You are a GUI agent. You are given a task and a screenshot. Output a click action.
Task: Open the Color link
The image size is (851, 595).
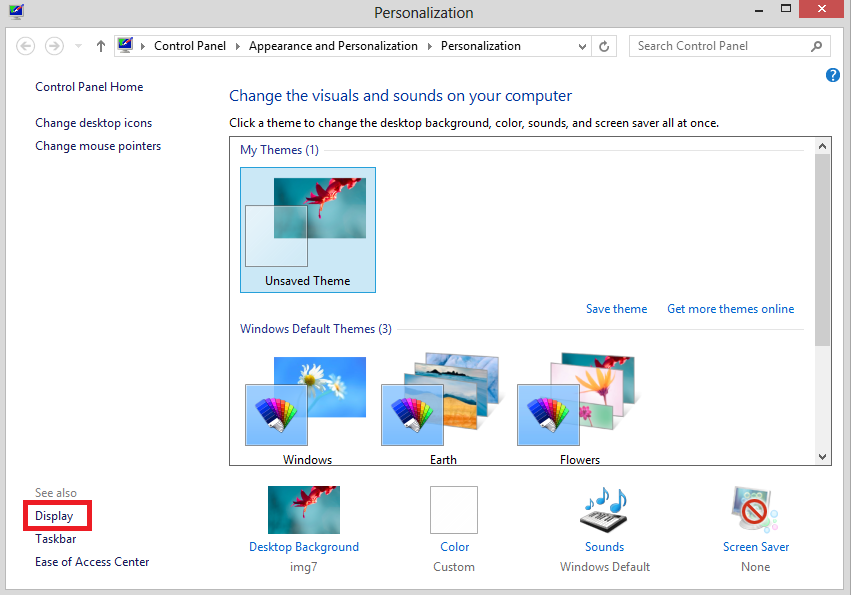click(455, 547)
